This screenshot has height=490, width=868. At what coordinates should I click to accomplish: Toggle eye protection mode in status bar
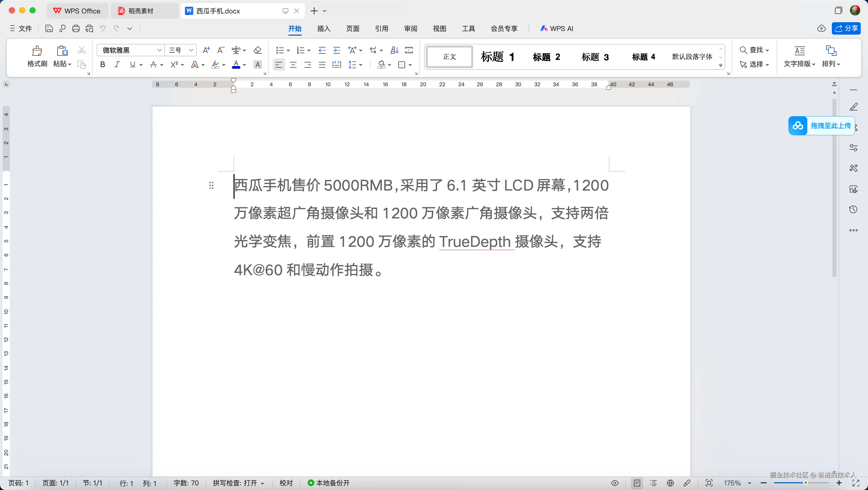[615, 483]
